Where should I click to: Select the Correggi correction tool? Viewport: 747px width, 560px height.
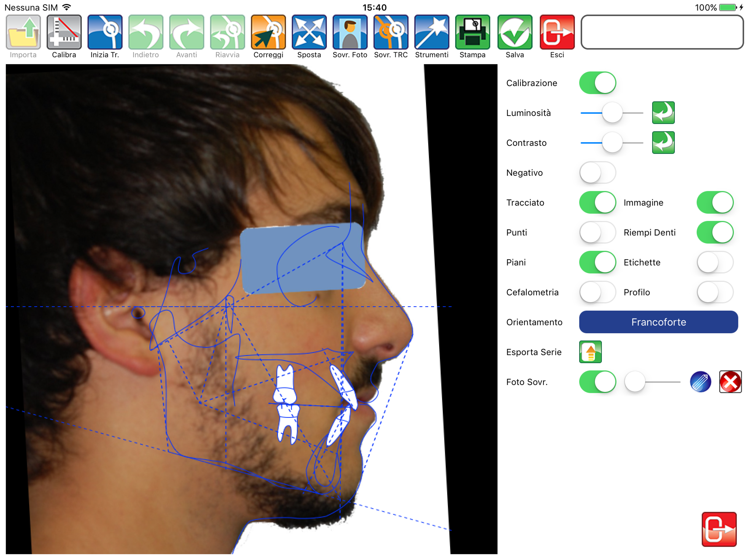[x=268, y=33]
